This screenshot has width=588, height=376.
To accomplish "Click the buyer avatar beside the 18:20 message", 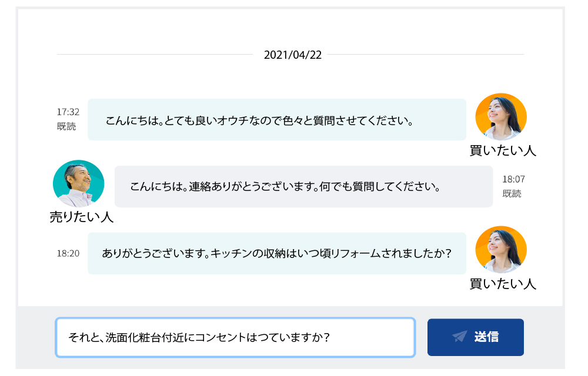I will (500, 251).
